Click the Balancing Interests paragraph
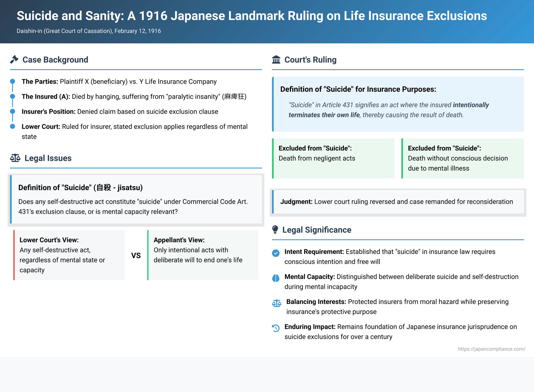This screenshot has width=534, height=392. click(x=397, y=307)
